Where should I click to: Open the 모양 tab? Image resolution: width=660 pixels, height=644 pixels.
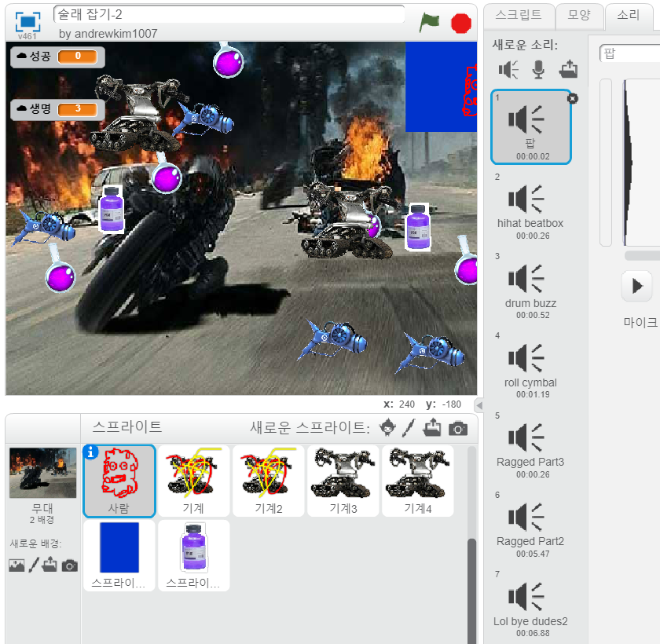coord(581,15)
